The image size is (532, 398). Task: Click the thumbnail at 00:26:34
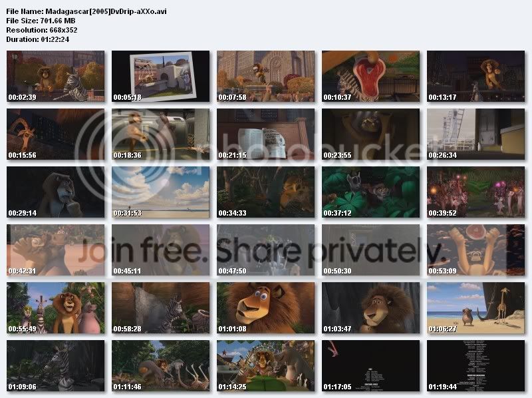point(475,134)
